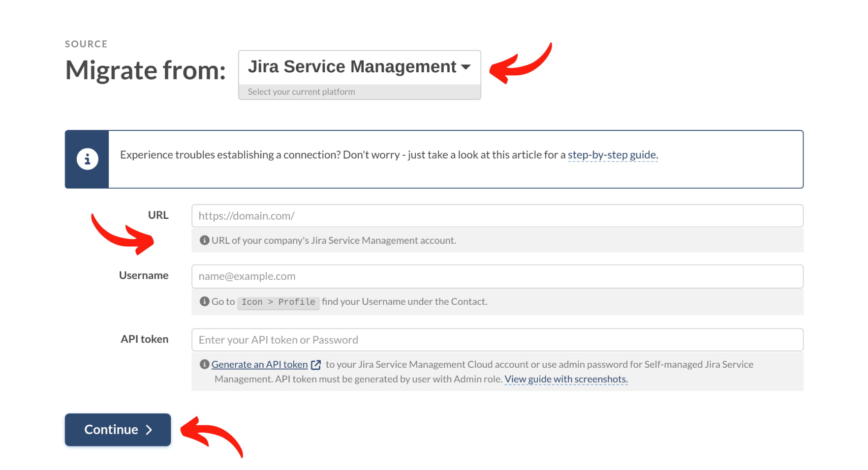Click the API token field label

tap(144, 339)
